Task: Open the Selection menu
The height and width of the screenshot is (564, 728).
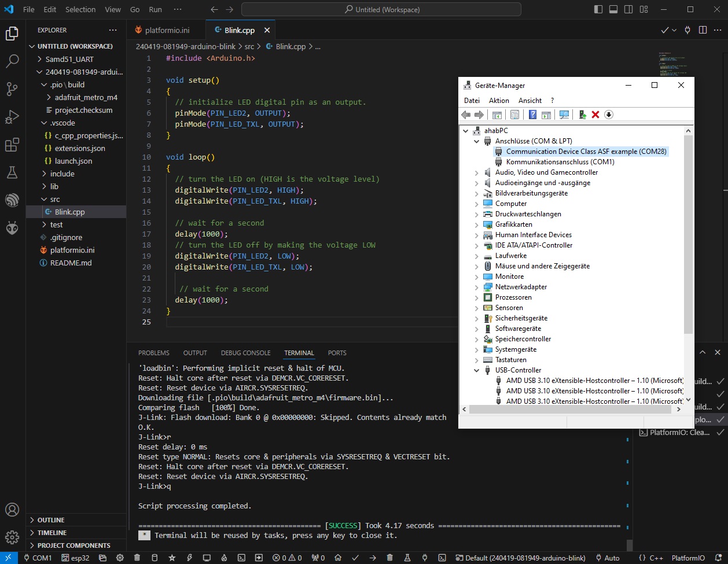Action: coord(80,9)
